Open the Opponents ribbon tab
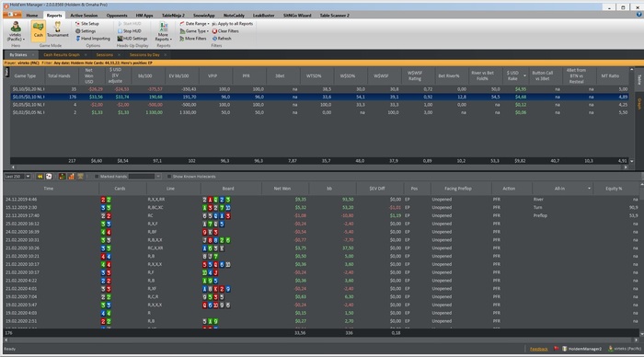Viewport: 644px width, 357px height. click(117, 16)
